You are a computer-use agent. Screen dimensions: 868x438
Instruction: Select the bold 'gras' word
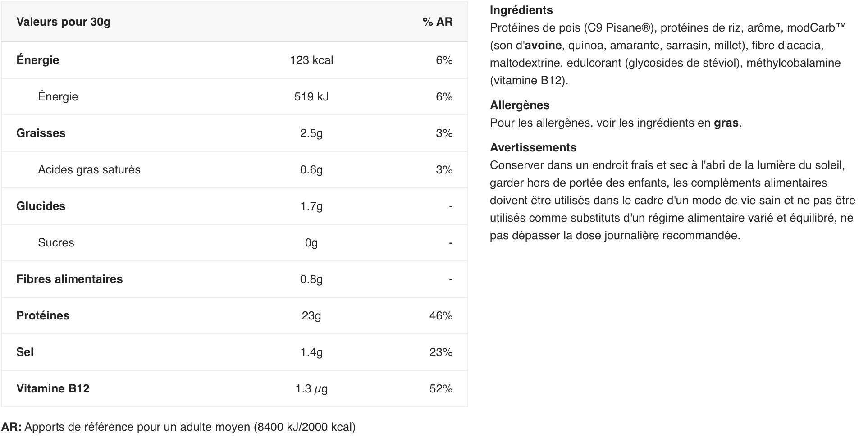tap(726, 123)
